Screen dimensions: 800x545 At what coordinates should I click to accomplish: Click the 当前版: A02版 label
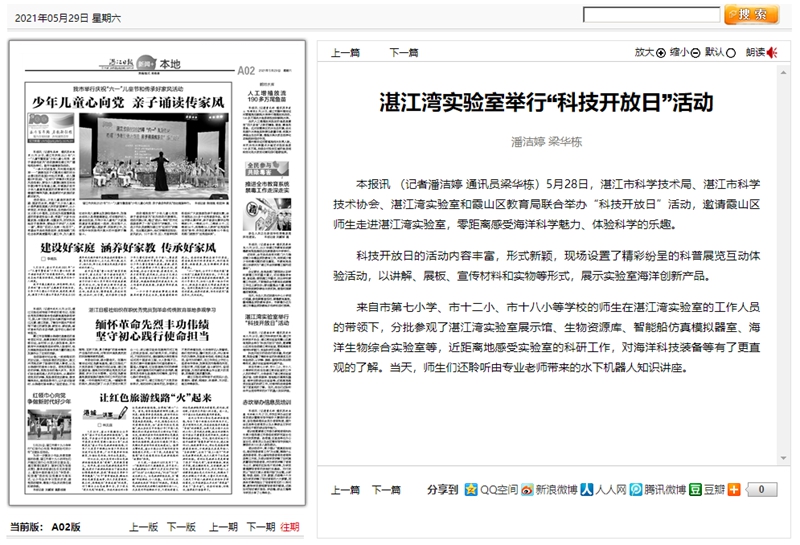point(45,527)
